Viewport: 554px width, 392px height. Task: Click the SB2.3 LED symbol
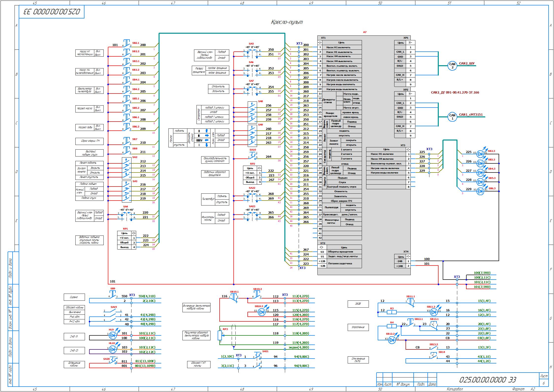[480, 154]
